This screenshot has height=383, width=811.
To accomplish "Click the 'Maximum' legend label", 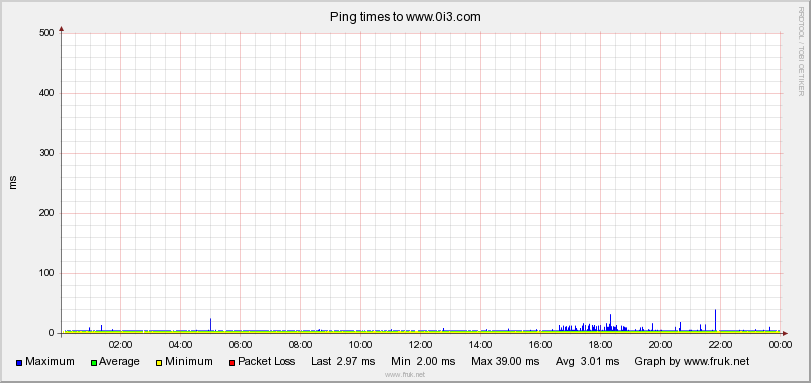I will [x=50, y=361].
